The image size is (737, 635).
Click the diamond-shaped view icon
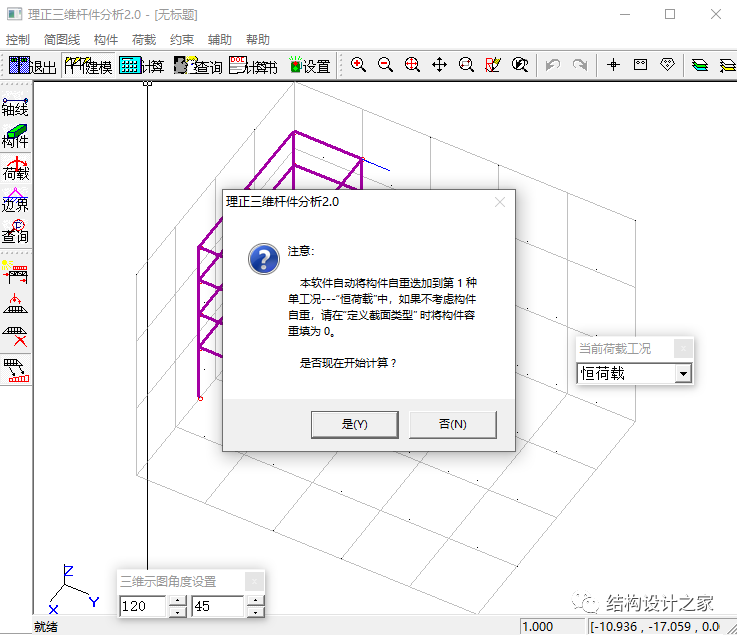tap(667, 64)
